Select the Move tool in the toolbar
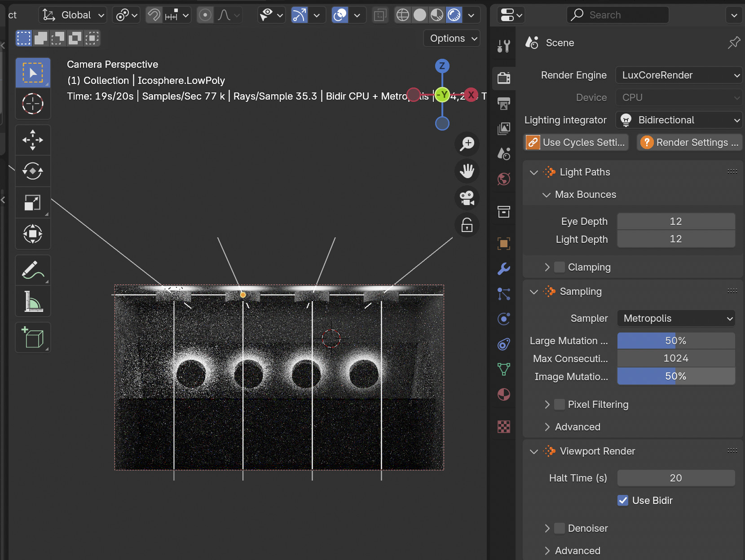This screenshot has width=745, height=560. coord(33,140)
